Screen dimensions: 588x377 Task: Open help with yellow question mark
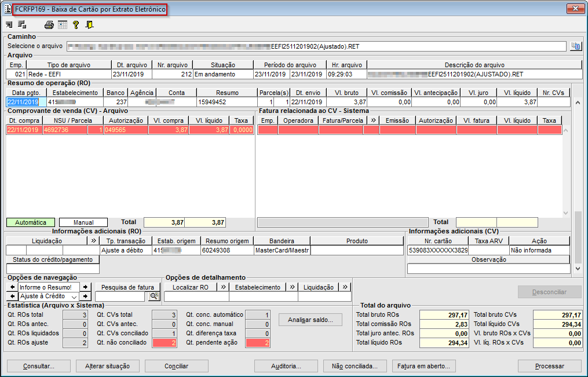[x=76, y=25]
